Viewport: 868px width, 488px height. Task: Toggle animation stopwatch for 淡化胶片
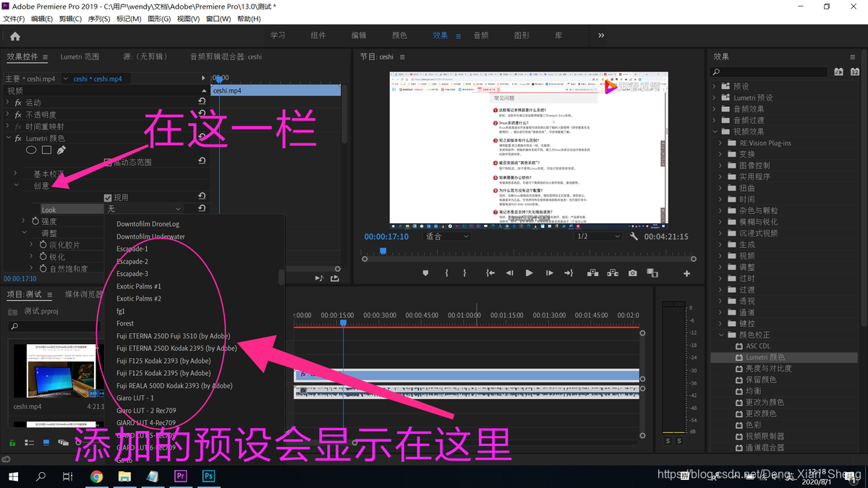42,245
